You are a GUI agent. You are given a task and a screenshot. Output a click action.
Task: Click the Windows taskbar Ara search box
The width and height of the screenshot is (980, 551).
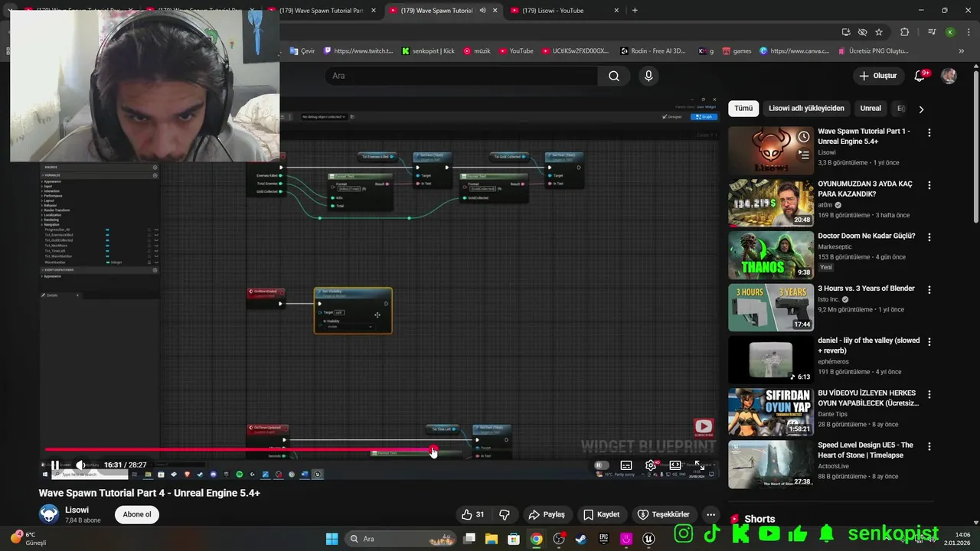pyautogui.click(x=400, y=539)
